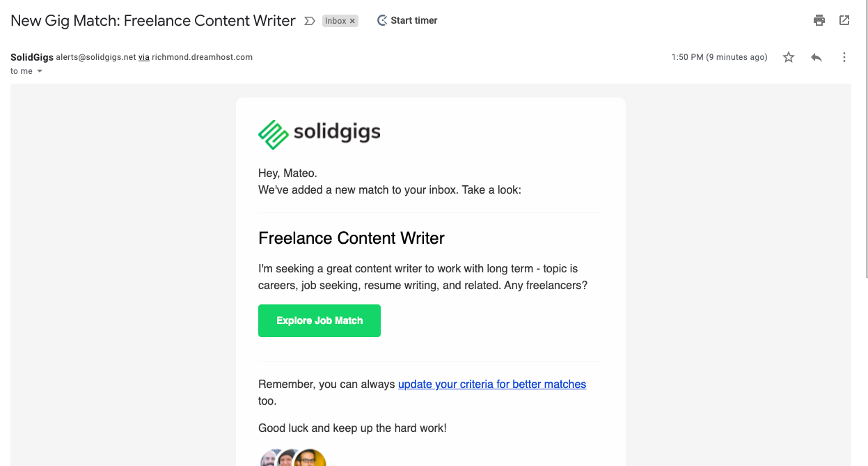Click the Freelance Content Writer job heading

pos(352,238)
